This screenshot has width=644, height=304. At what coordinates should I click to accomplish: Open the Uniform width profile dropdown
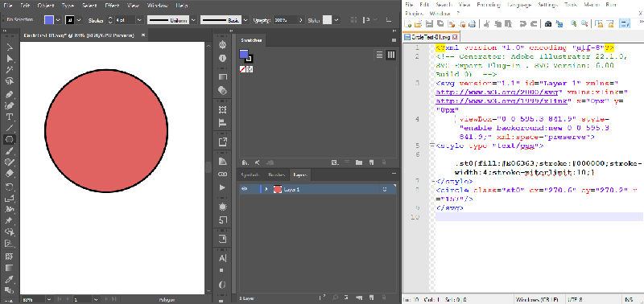[x=193, y=19]
